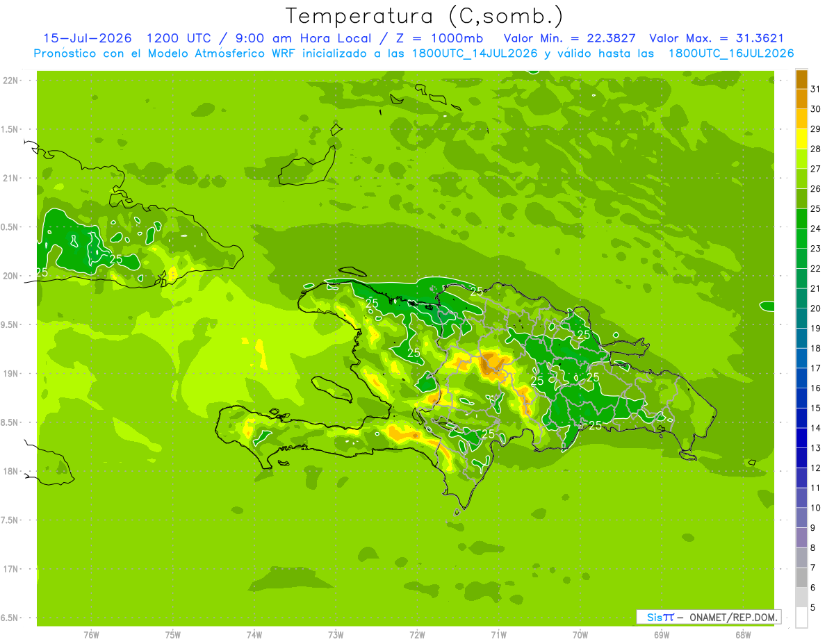Pick the yellow colorbar segment between 28 and 29
The image size is (834, 644).
click(801, 139)
